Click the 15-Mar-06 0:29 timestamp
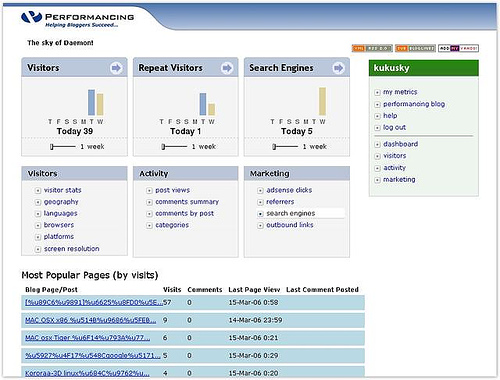The height and width of the screenshot is (380, 500). (253, 356)
